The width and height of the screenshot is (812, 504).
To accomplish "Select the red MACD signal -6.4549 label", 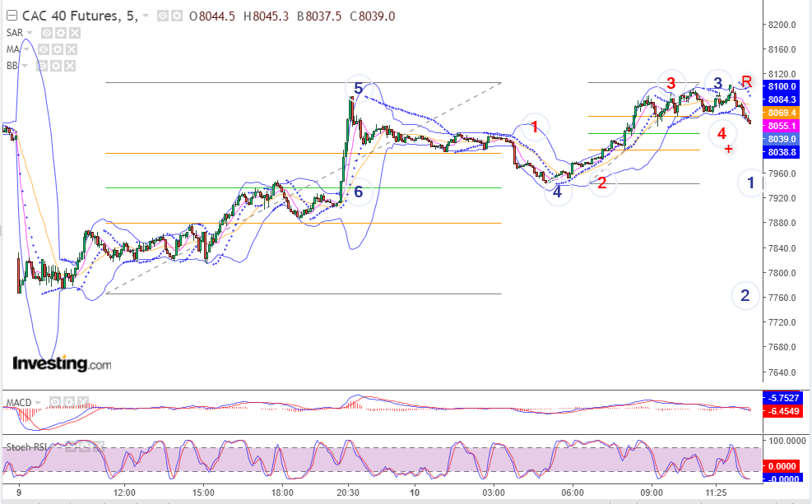I will (782, 411).
